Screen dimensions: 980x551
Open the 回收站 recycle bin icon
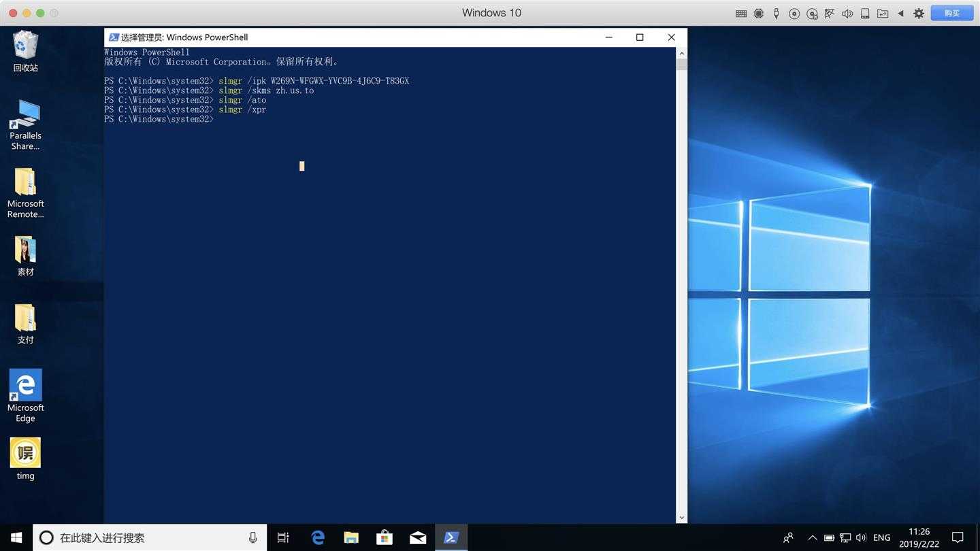pos(25,51)
